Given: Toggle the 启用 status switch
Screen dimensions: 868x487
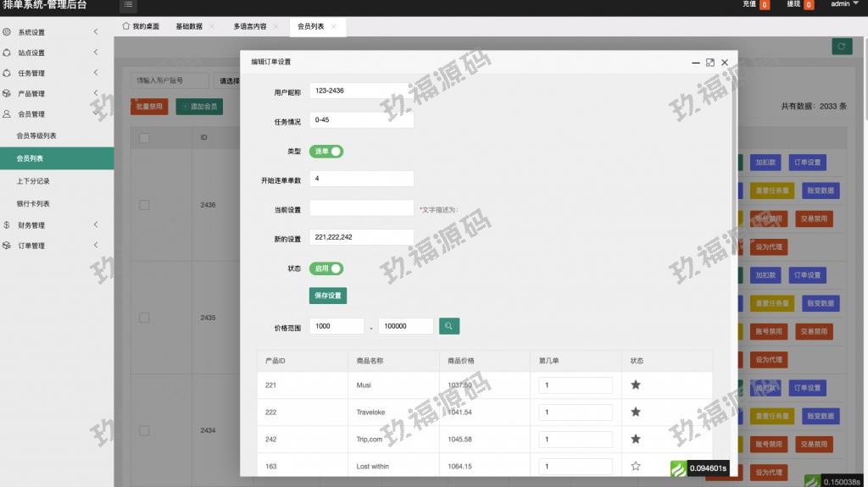Looking at the screenshot, I should [326, 268].
